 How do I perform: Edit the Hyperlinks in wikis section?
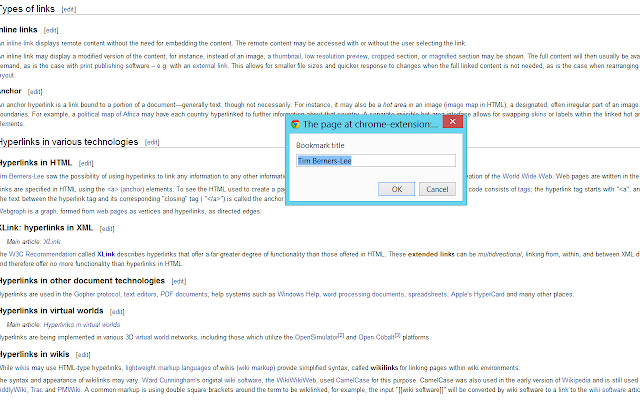[83, 355]
